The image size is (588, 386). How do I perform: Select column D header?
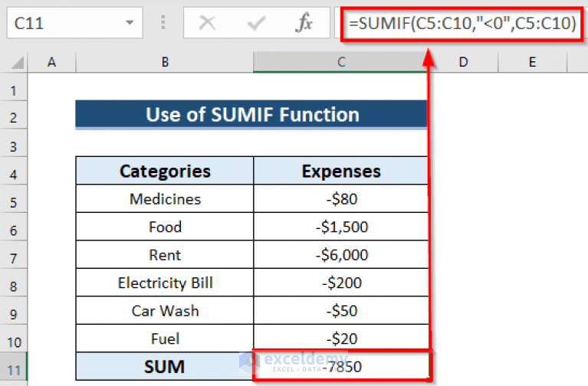(463, 62)
